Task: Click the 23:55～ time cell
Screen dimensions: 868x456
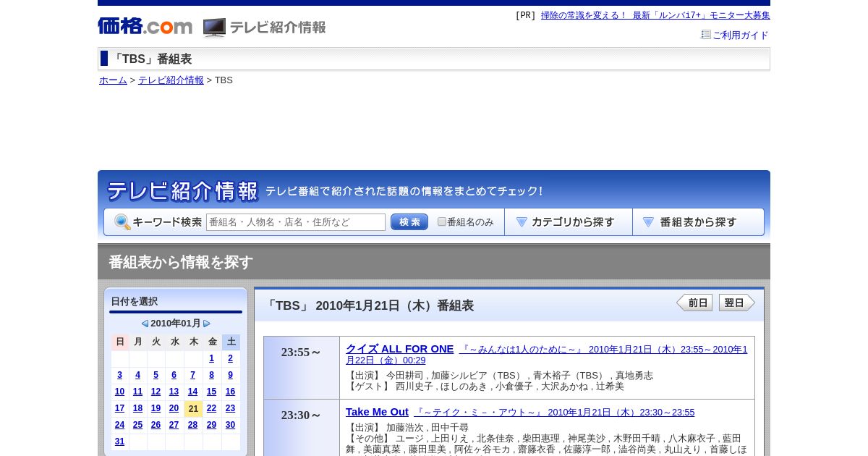Action: (x=302, y=368)
